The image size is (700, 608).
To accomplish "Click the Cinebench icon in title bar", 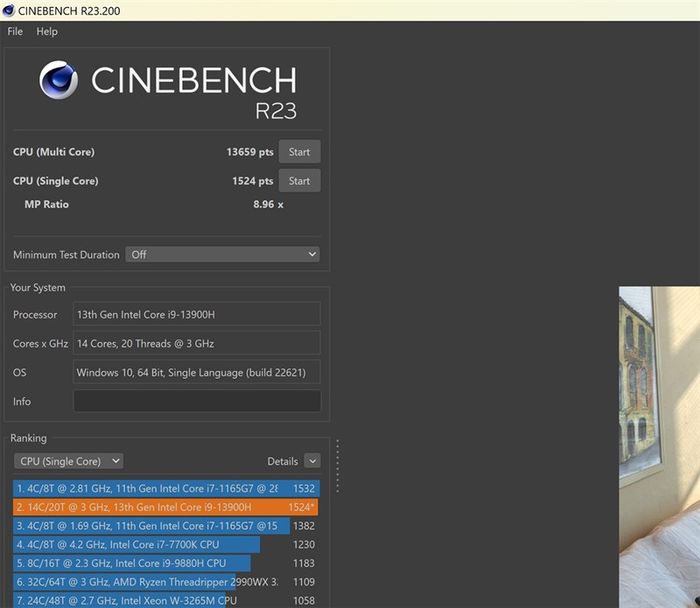I will tap(8, 10).
